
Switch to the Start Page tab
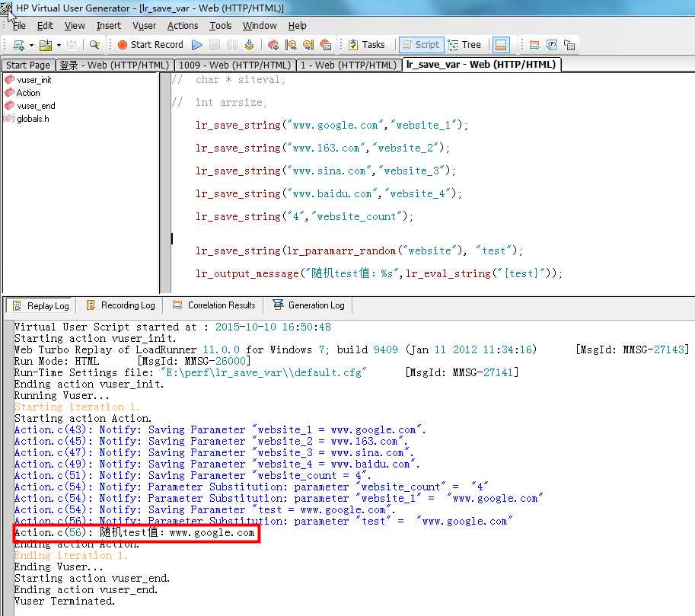[x=28, y=65]
